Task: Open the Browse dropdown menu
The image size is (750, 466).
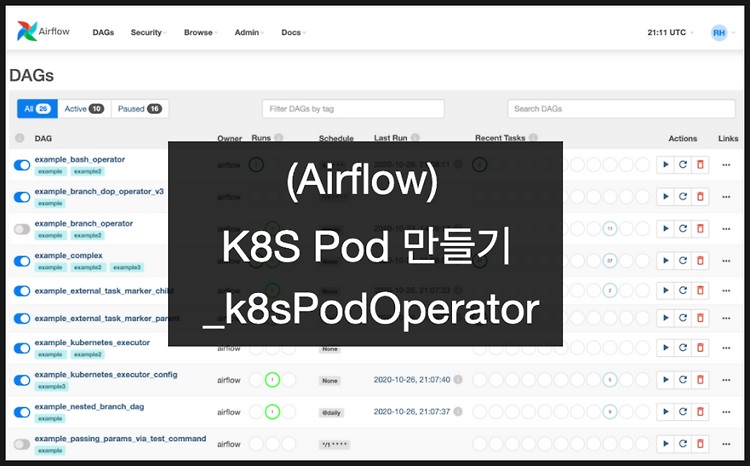Action: 200,33
